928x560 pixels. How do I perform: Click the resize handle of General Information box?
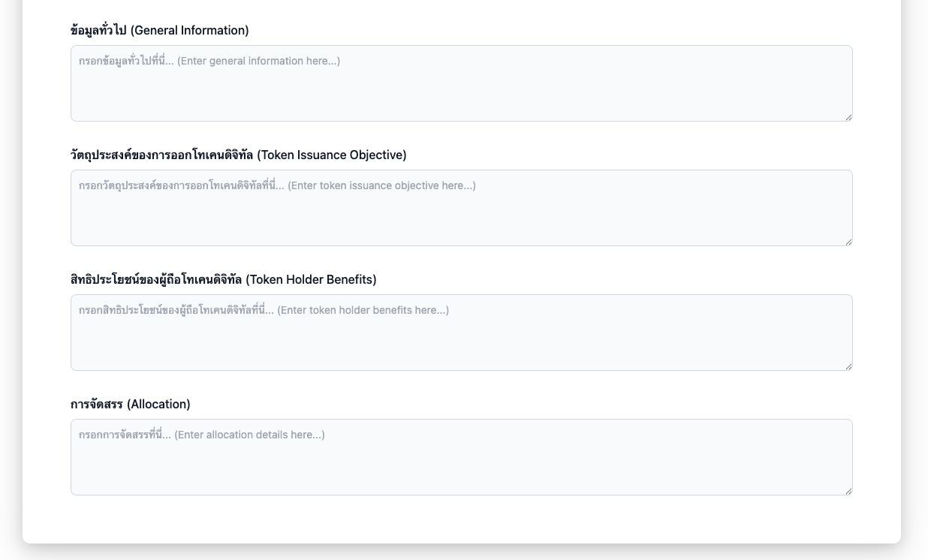[x=848, y=117]
